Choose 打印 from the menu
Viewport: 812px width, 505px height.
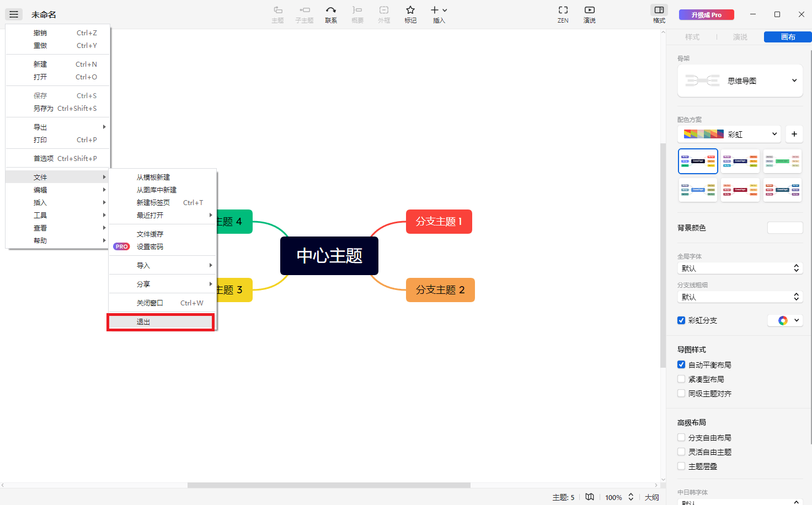pyautogui.click(x=57, y=139)
